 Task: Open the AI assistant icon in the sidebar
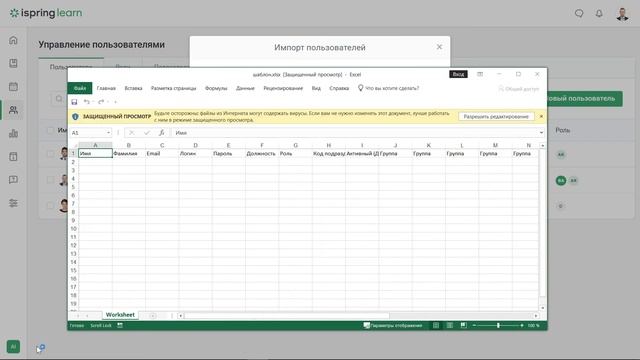coord(13,347)
